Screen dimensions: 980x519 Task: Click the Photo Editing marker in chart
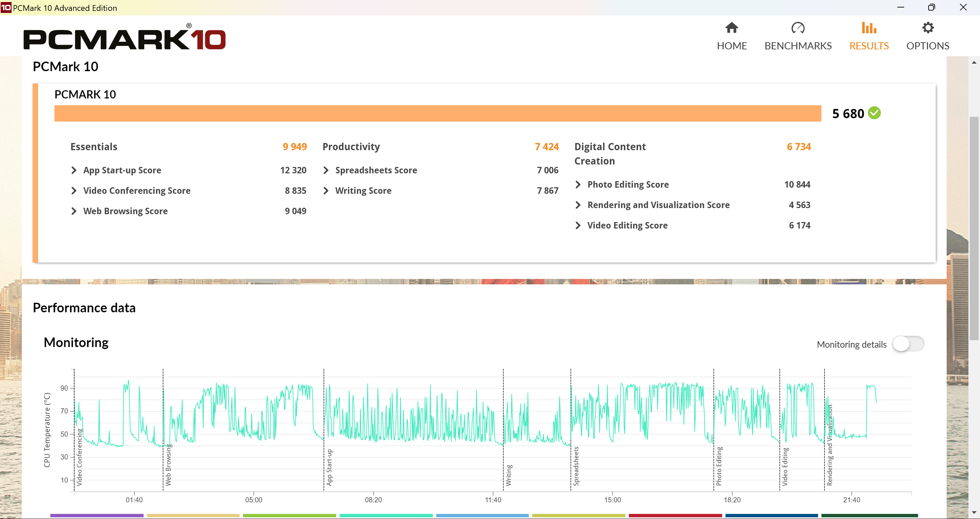[719, 466]
